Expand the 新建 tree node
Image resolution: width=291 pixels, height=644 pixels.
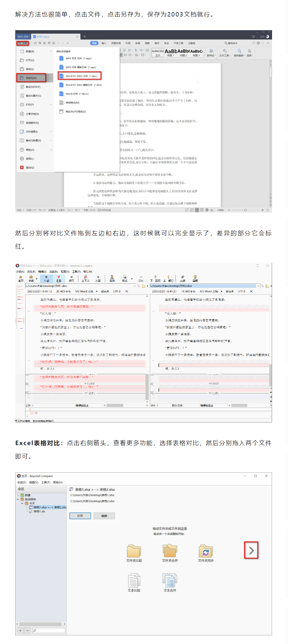pyautogui.click(x=18, y=495)
